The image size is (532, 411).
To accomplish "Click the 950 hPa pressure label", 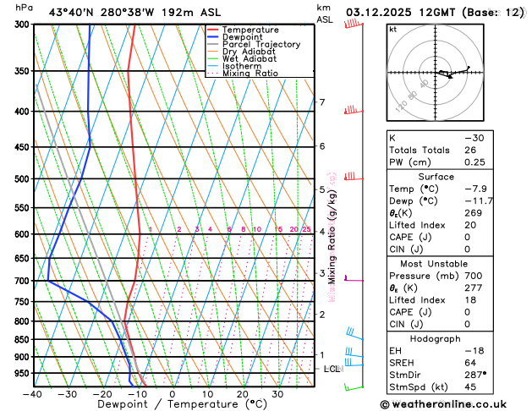I will pos(24,373).
